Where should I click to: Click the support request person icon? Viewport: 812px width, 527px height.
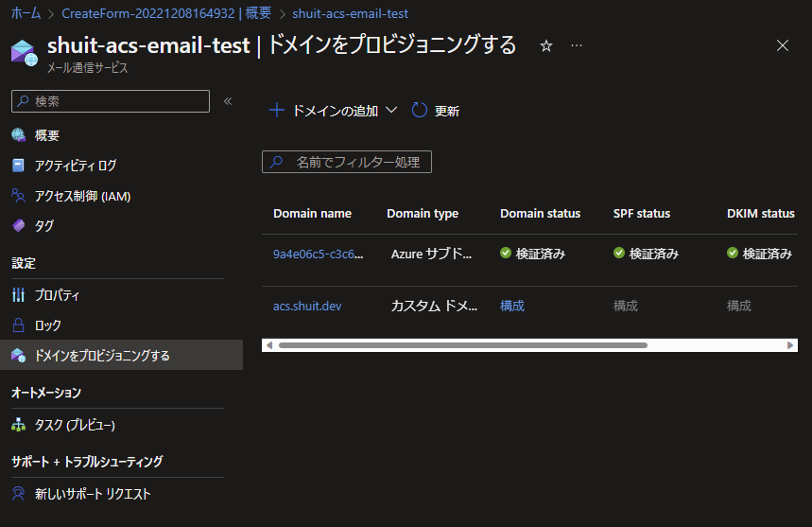point(18,494)
